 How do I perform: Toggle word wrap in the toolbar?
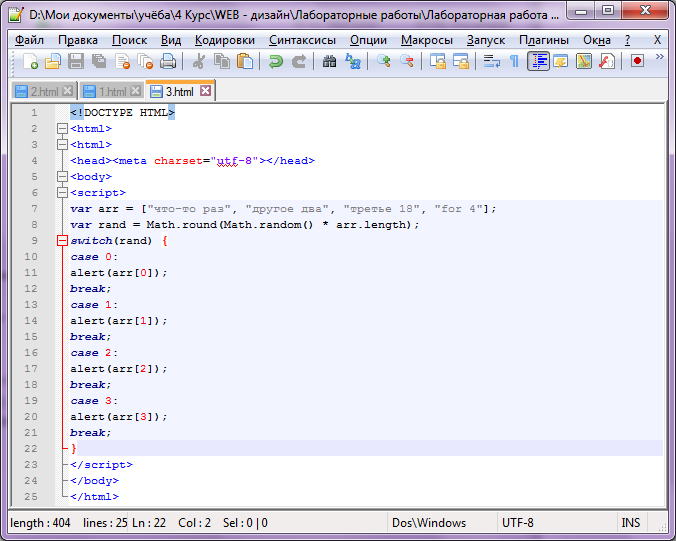tap(491, 62)
